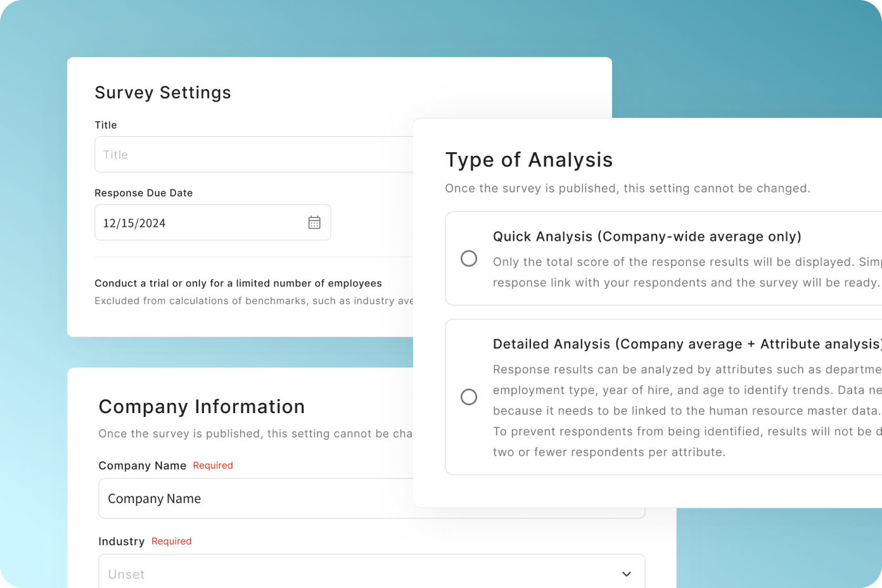Select the Detailed Analysis radio button
Viewport: 882px width, 588px height.
click(469, 397)
